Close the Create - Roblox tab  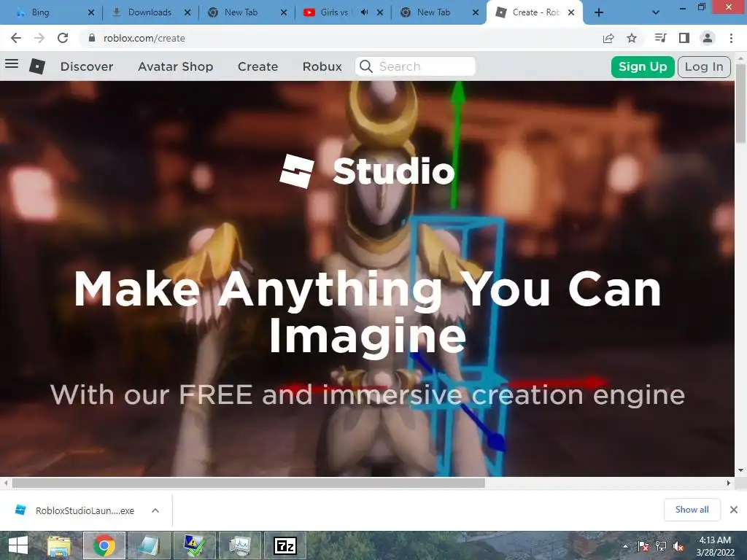(570, 12)
